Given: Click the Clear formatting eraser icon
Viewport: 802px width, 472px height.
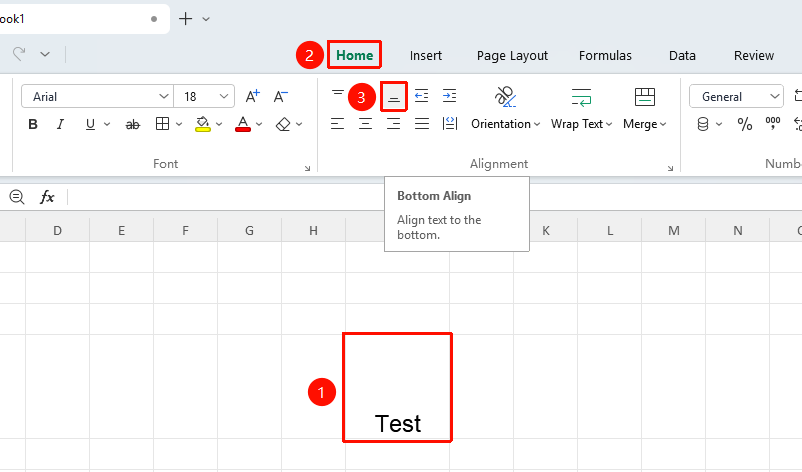Looking at the screenshot, I should [x=283, y=124].
